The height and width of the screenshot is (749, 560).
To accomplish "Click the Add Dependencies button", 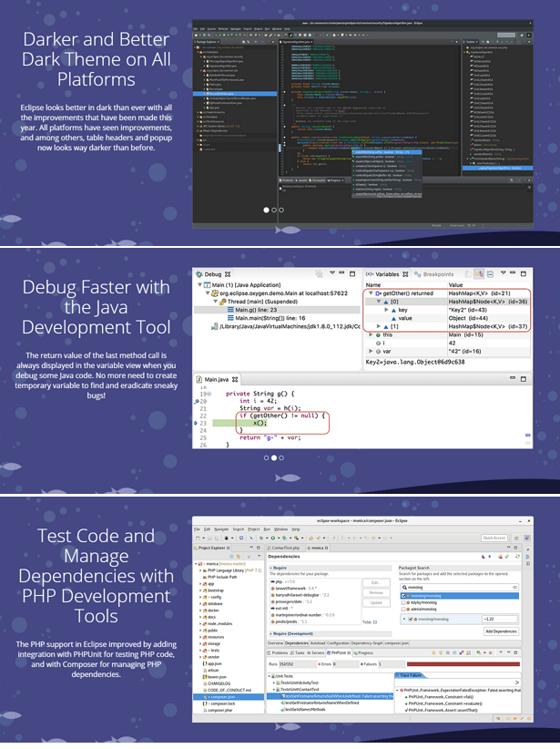I will pyautogui.click(x=501, y=631).
